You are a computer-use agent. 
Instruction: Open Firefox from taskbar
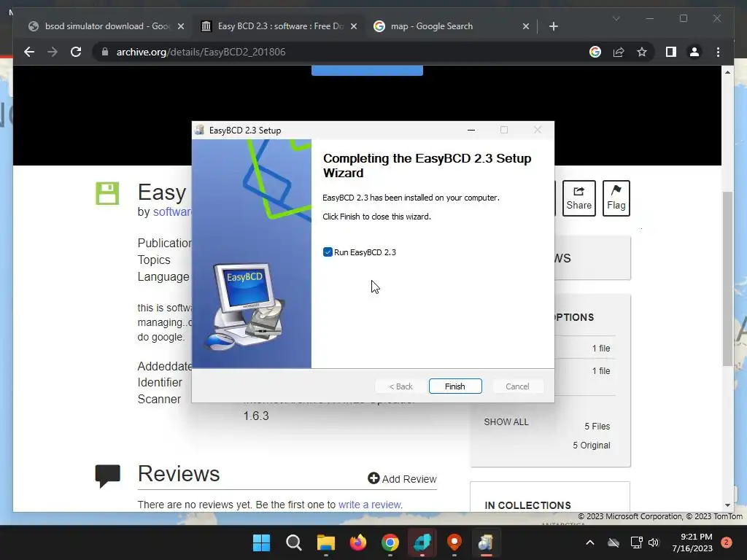[357, 542]
